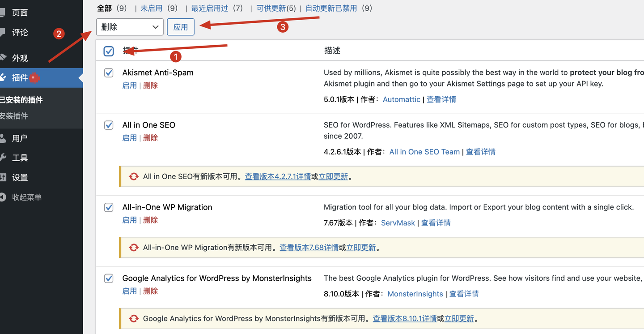The width and height of the screenshot is (644, 334).
Task: Click the 收起菜单 collapse arrow icon
Action: tap(3, 197)
